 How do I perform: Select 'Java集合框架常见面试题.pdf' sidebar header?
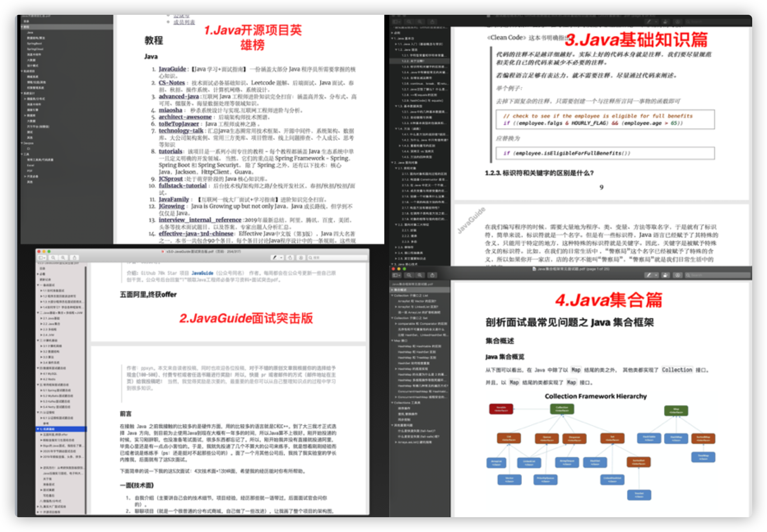412,284
